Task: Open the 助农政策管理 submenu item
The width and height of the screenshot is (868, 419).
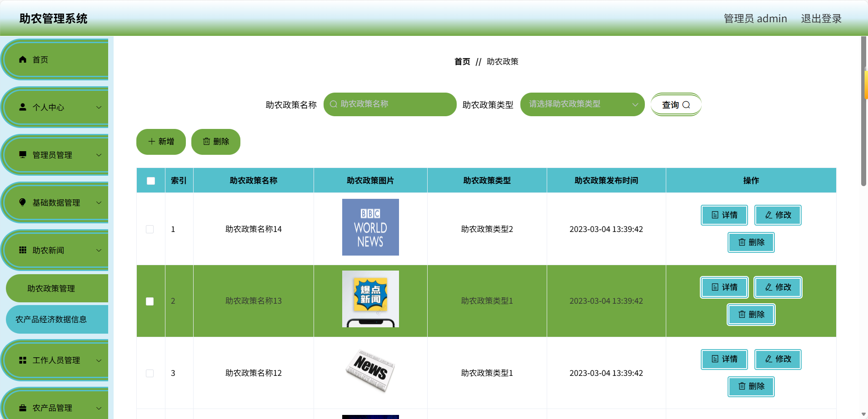Action: tap(57, 288)
